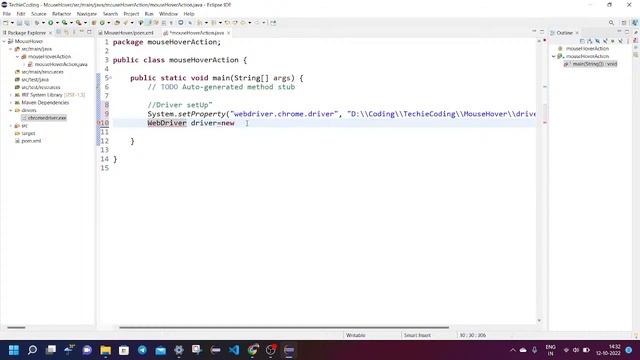Expand the Maven Dependencies node
This screenshot has width=640, height=360.
coord(11,102)
